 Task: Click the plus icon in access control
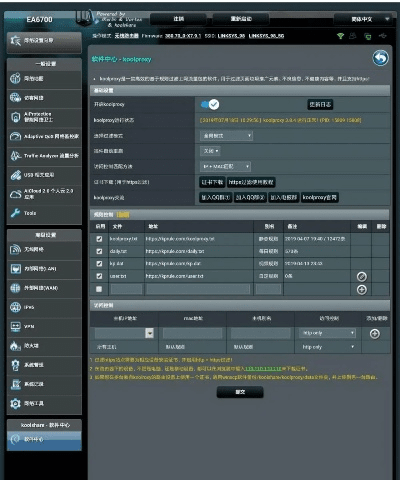tap(375, 334)
